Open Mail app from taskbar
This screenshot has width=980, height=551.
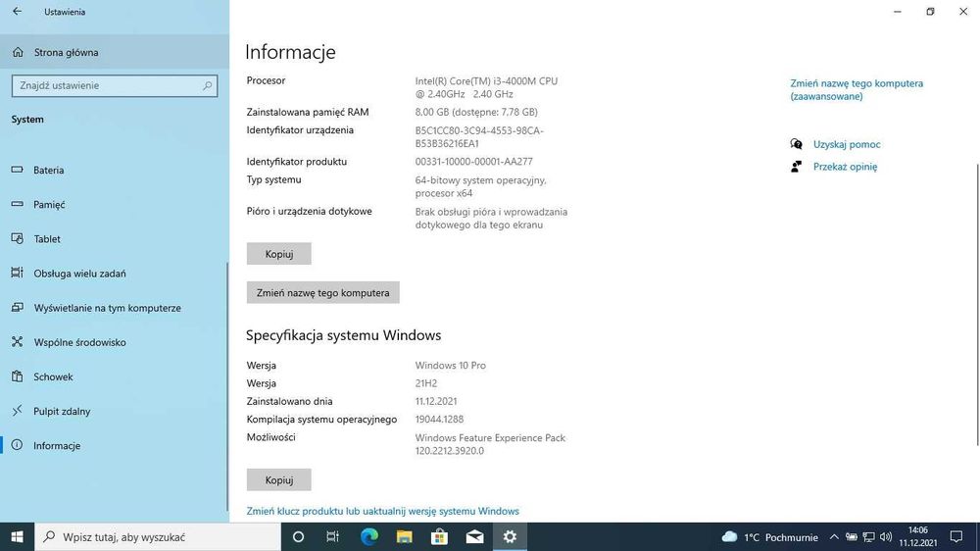475,536
